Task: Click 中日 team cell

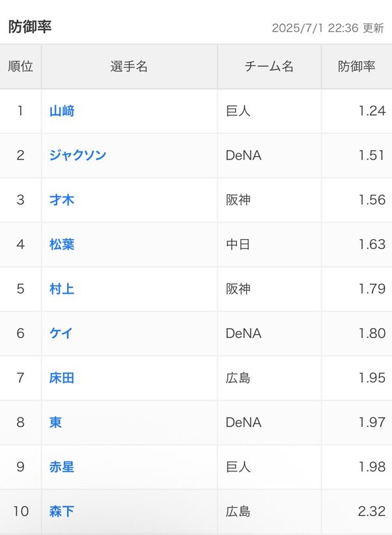Action: pyautogui.click(x=238, y=244)
